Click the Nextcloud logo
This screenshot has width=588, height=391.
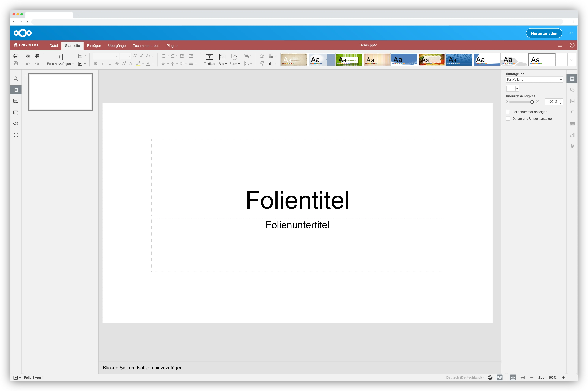23,33
